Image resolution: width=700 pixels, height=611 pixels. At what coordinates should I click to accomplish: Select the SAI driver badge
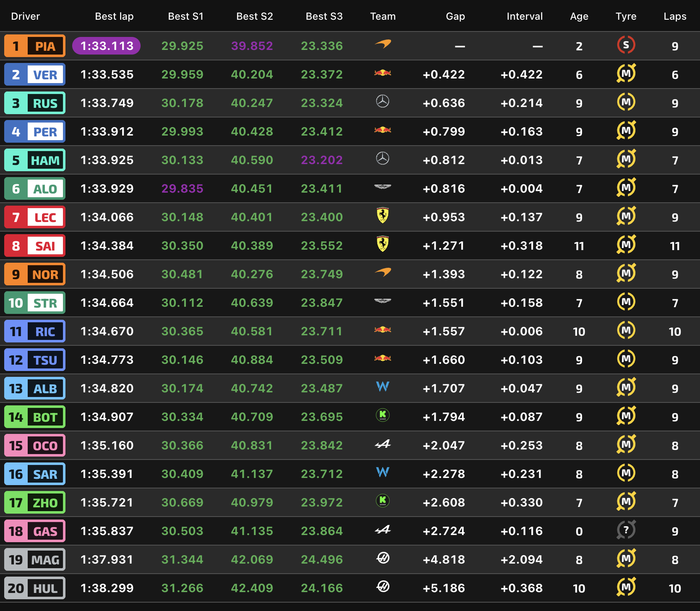pos(35,246)
